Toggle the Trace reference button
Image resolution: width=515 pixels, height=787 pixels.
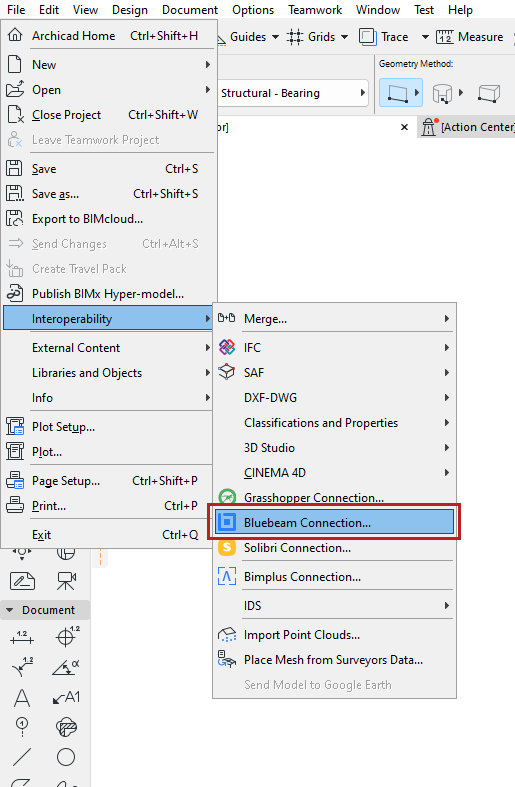coord(384,37)
